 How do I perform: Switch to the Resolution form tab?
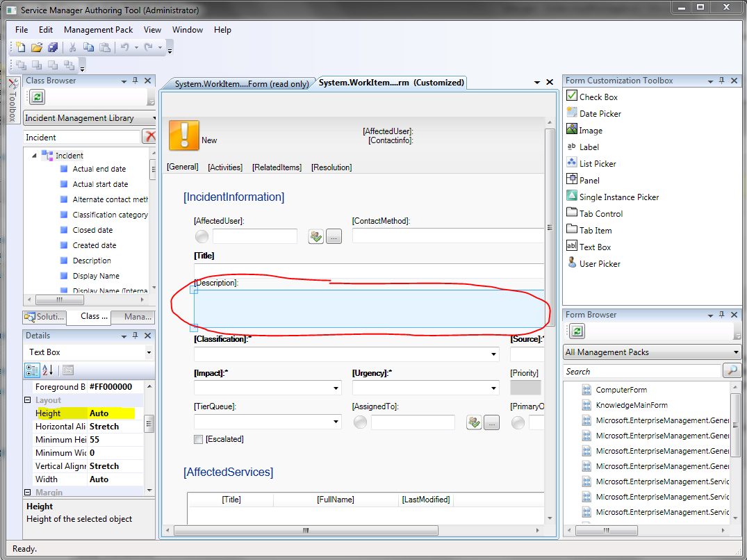(331, 167)
